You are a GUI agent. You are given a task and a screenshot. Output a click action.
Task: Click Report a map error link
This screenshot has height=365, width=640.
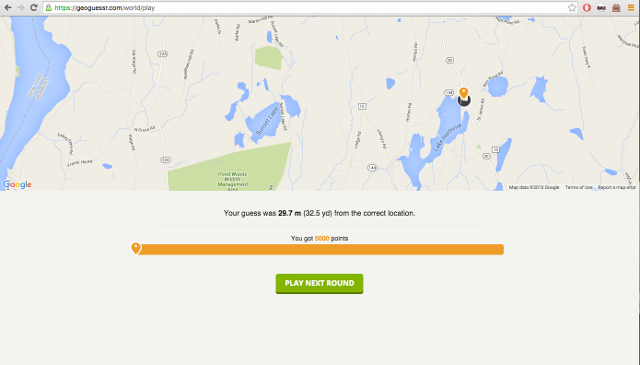[617, 187]
